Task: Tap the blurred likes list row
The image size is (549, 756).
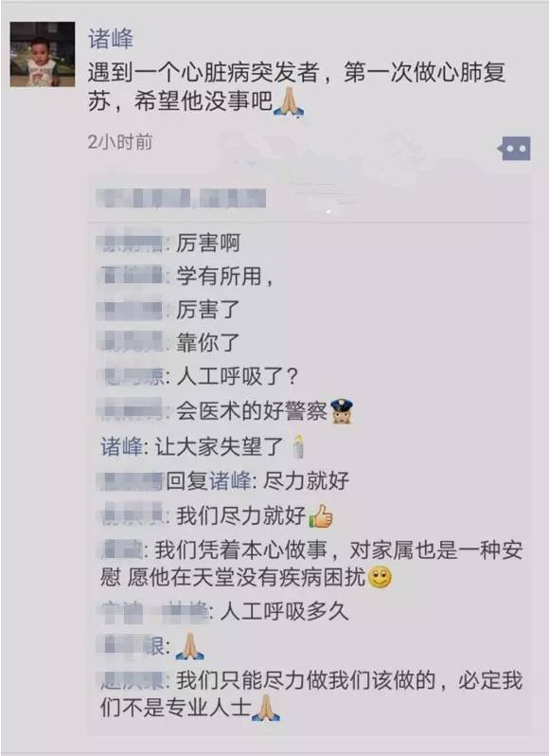Action: point(309,199)
